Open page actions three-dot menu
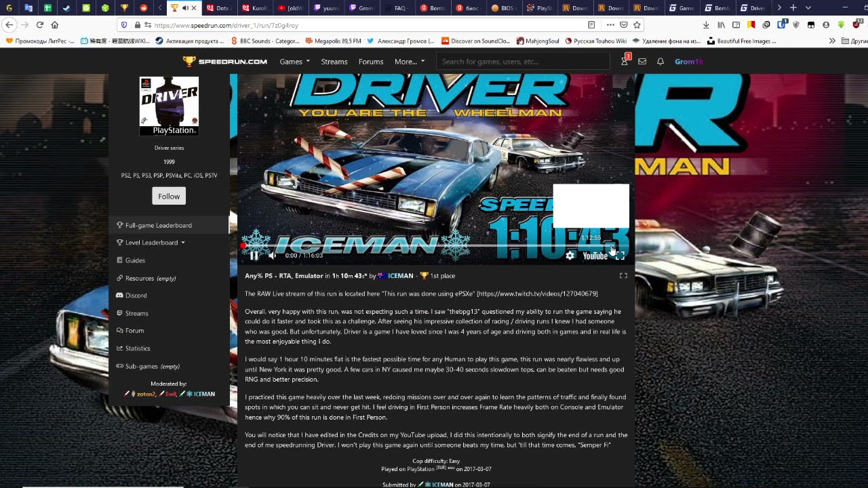 [610, 24]
